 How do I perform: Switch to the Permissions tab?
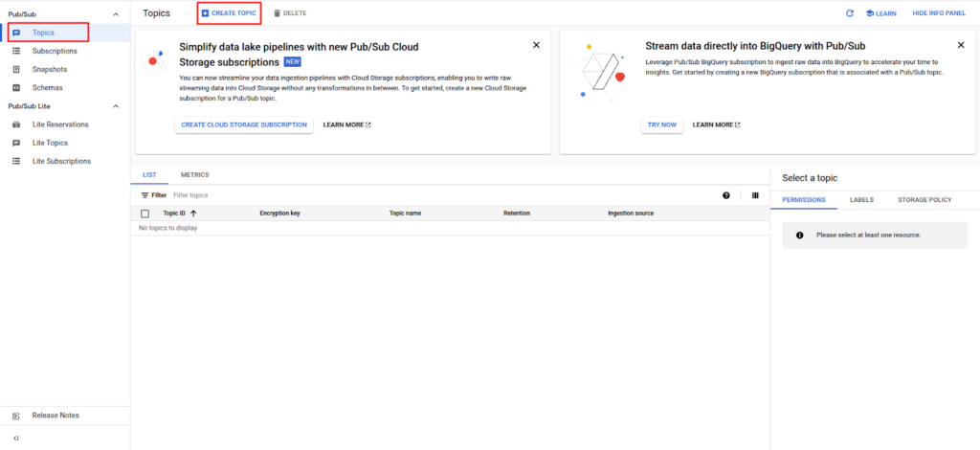(804, 200)
